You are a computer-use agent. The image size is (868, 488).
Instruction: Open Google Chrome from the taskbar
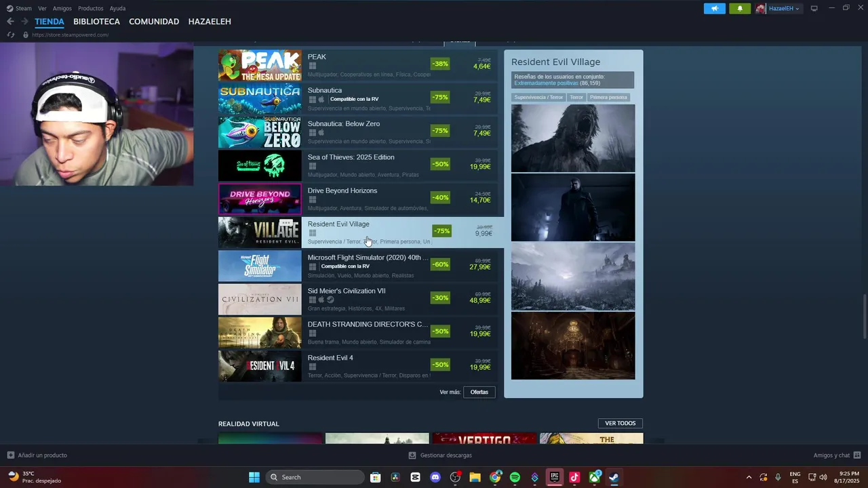tap(495, 477)
